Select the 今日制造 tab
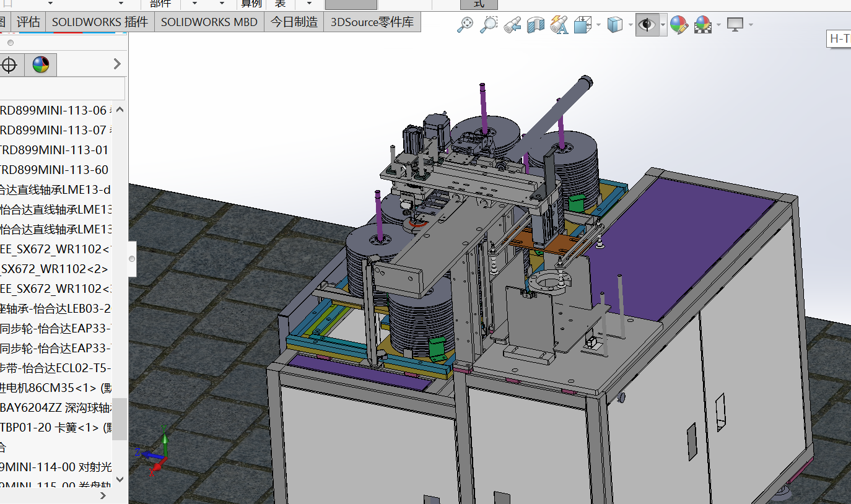Image resolution: width=851 pixels, height=504 pixels. pyautogui.click(x=294, y=22)
